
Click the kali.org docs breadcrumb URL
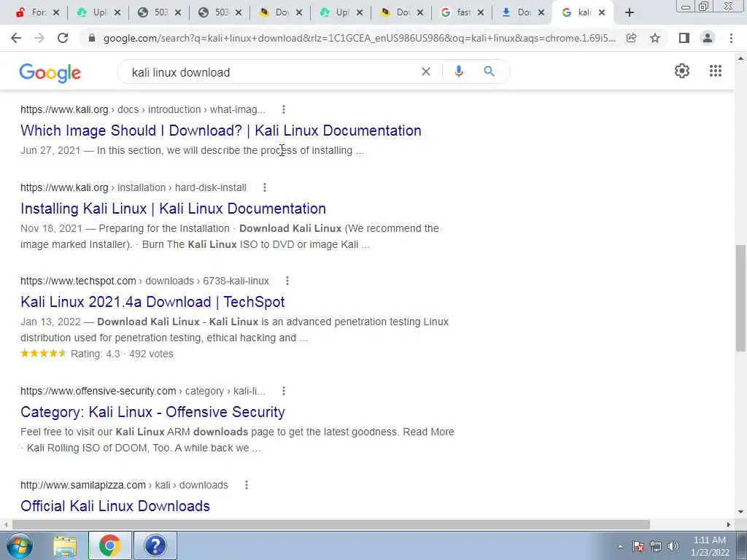click(x=143, y=109)
